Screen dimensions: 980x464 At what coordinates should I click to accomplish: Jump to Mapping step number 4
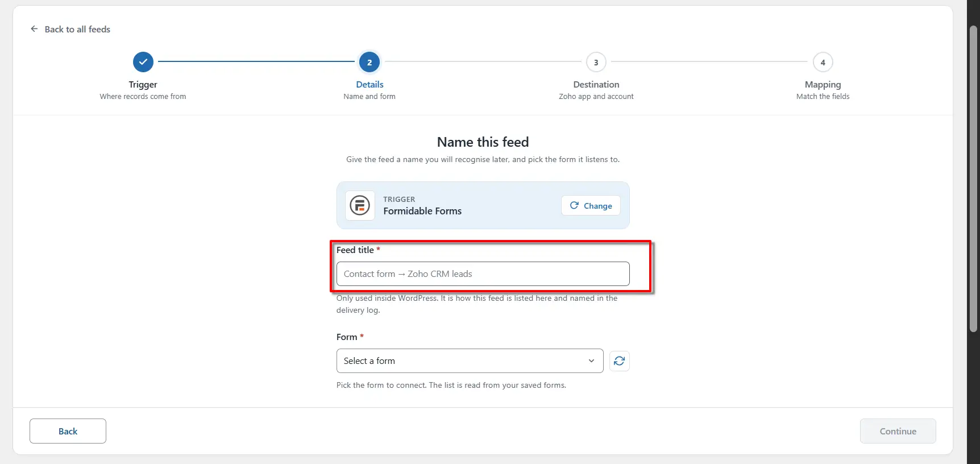click(x=823, y=62)
